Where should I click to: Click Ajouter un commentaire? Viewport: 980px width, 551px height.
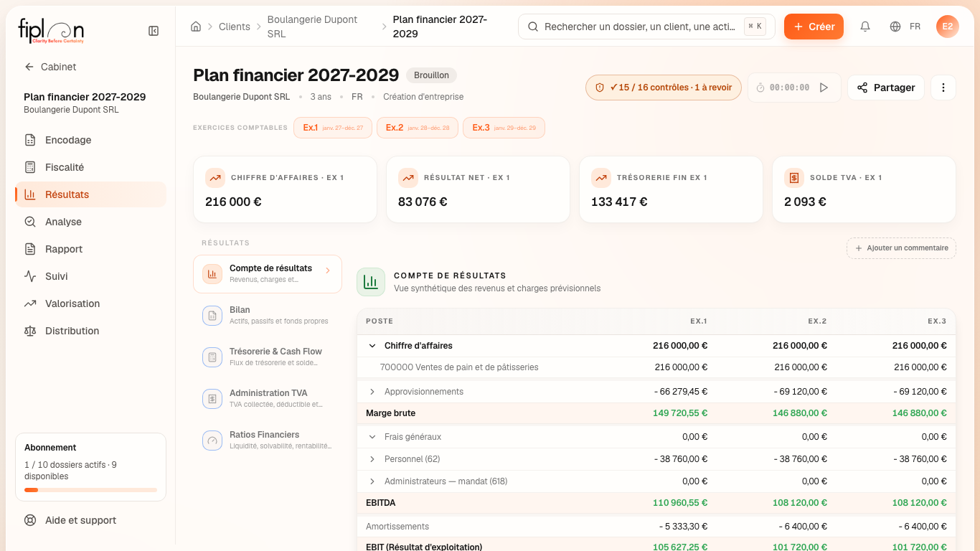point(901,248)
